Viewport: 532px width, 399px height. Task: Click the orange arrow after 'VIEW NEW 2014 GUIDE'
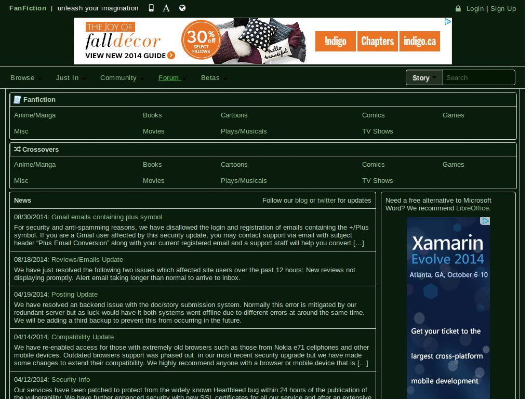(171, 55)
